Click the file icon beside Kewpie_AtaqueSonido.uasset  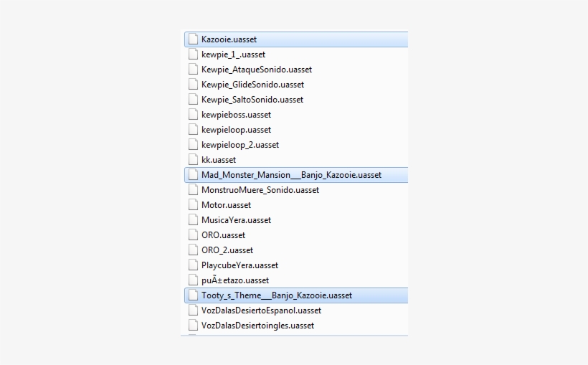(193, 69)
